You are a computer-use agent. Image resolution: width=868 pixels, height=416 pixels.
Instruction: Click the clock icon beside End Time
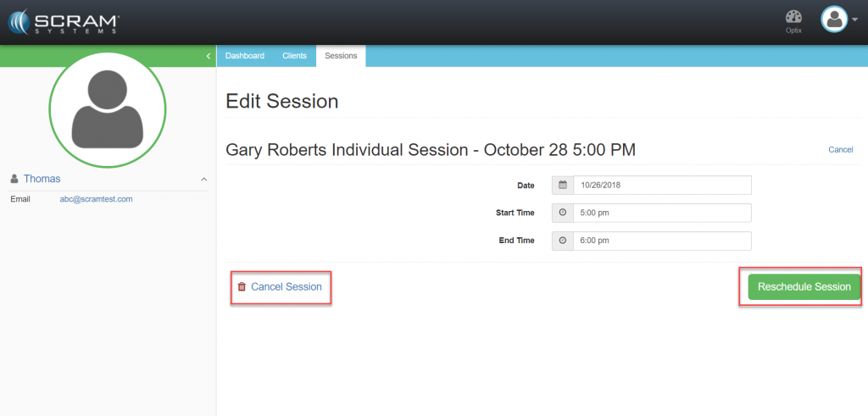(x=562, y=241)
